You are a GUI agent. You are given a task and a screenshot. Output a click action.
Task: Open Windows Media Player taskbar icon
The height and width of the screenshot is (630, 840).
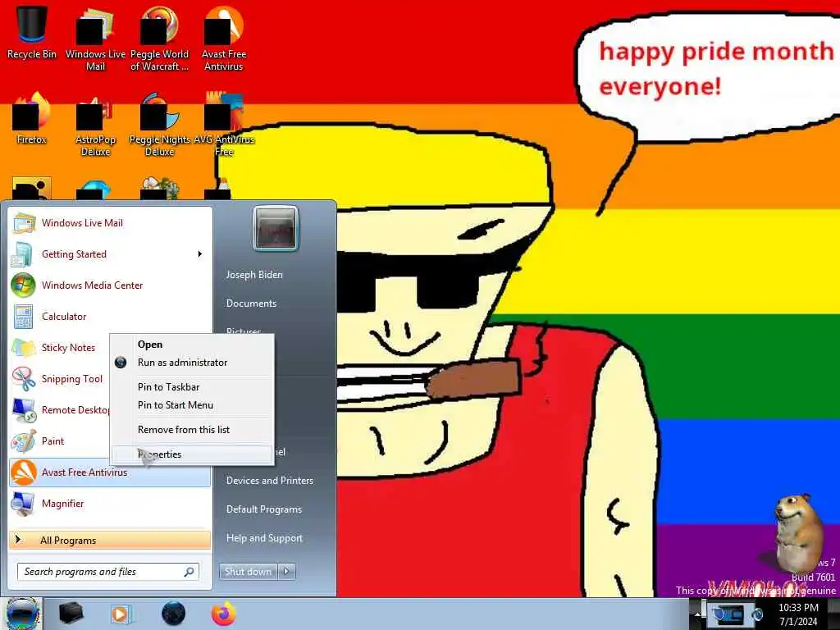[121, 614]
